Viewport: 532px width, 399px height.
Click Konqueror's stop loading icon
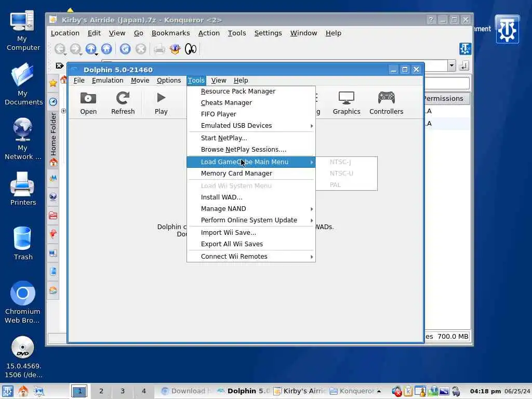point(141,49)
